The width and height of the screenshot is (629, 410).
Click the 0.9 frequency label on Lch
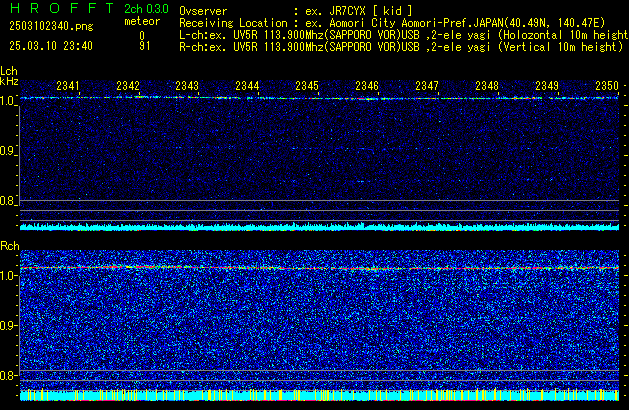pyautogui.click(x=8, y=151)
